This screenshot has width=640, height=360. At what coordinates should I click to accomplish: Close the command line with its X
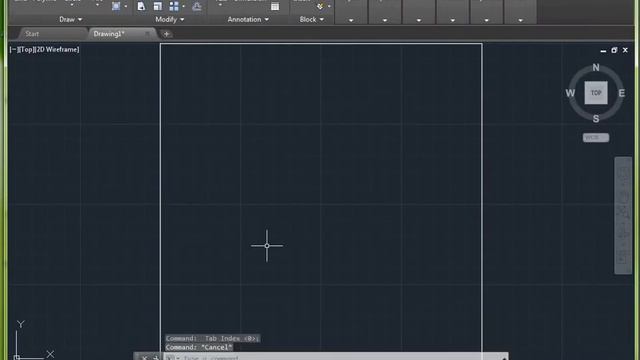(144, 358)
